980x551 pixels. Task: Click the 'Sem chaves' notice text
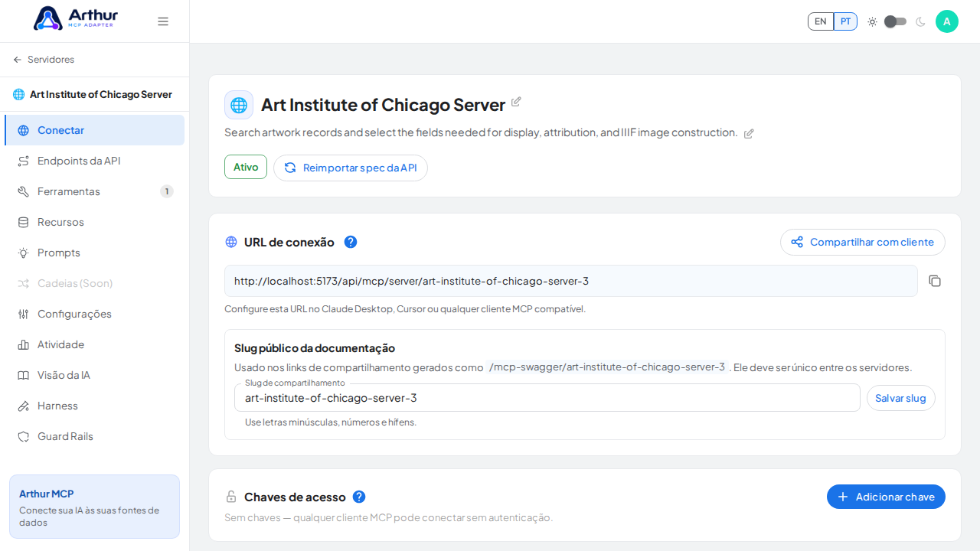pyautogui.click(x=388, y=517)
